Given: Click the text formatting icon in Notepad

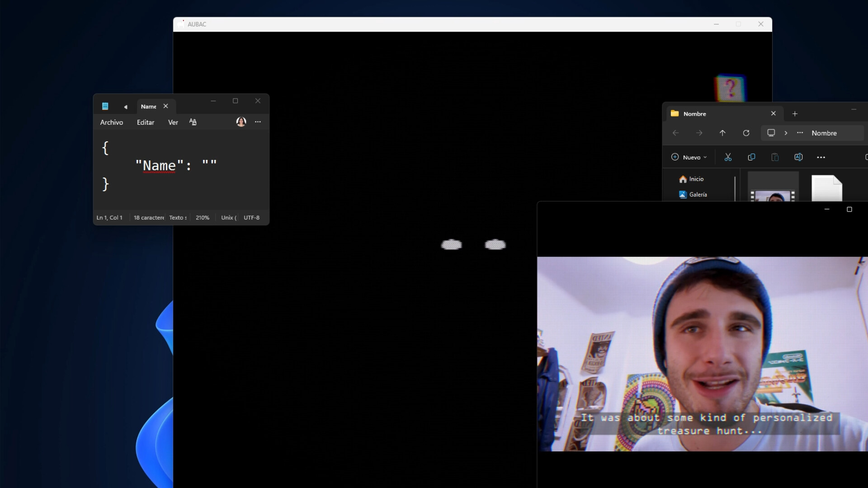Looking at the screenshot, I should [x=193, y=122].
